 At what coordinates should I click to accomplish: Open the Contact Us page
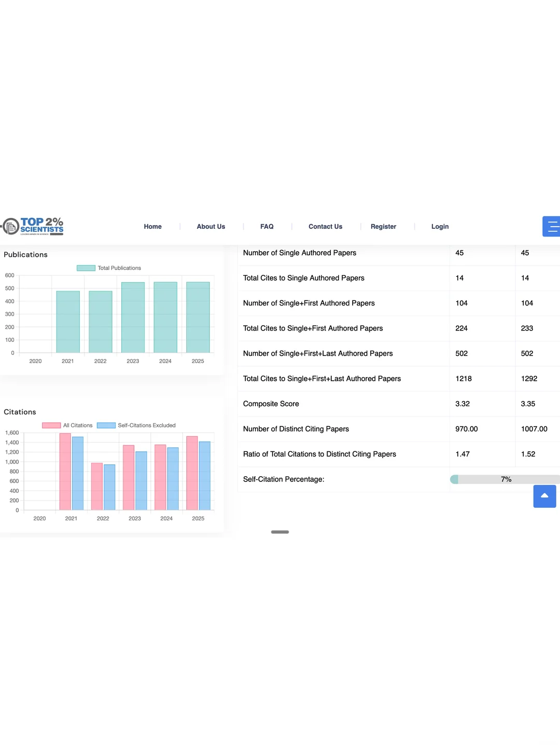[x=326, y=227]
